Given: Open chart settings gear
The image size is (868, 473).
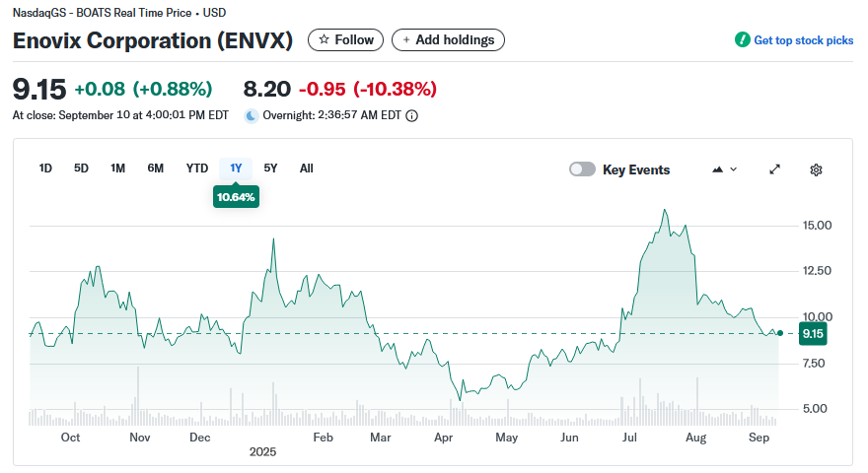Looking at the screenshot, I should (x=816, y=169).
